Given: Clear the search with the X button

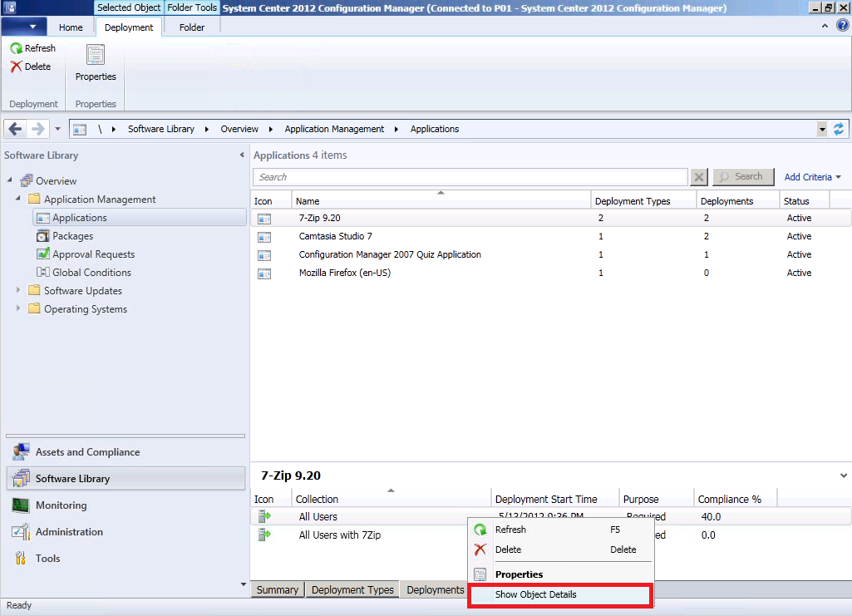Looking at the screenshot, I should coord(699,177).
